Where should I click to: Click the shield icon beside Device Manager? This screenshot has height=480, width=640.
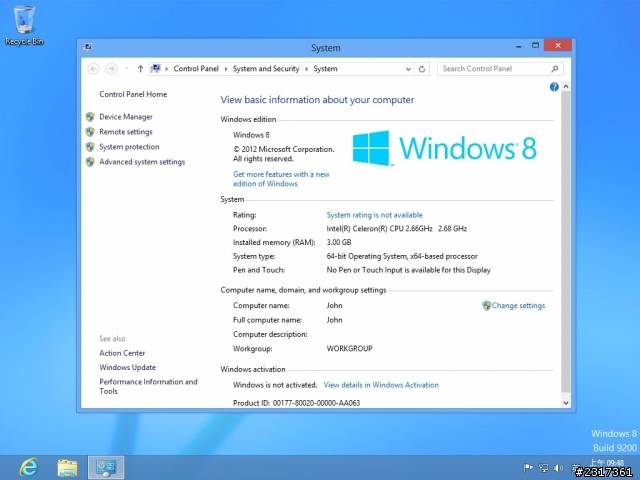90,117
